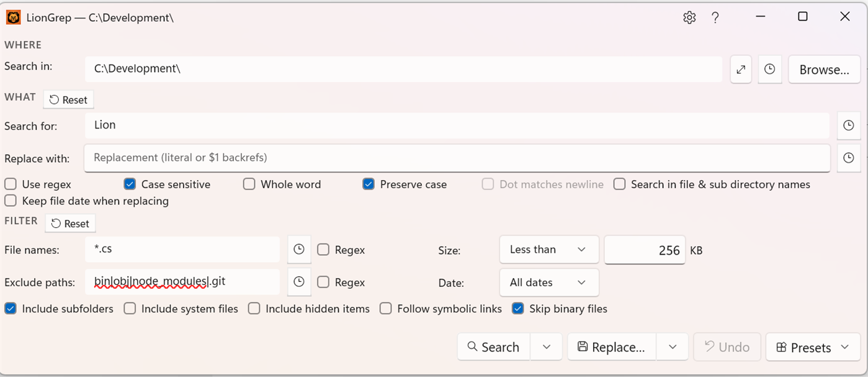This screenshot has height=377, width=868.
Task: Toggle Use regex checkbox
Action: click(10, 184)
